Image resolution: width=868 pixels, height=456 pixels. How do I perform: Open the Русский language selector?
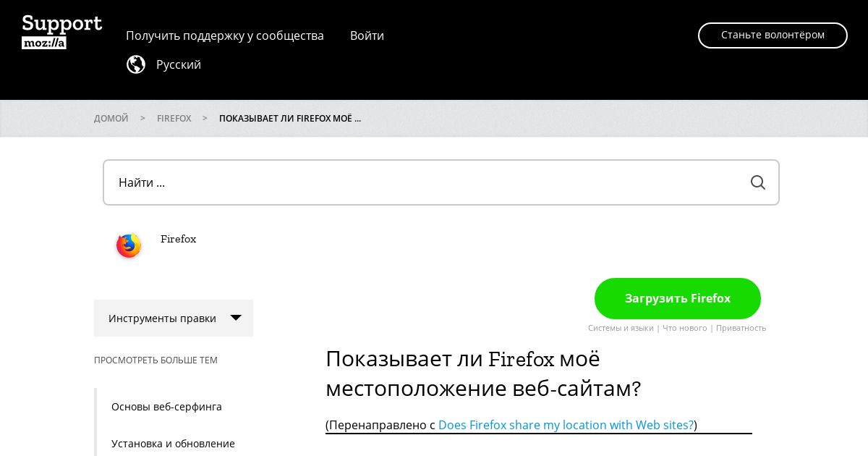tap(179, 64)
